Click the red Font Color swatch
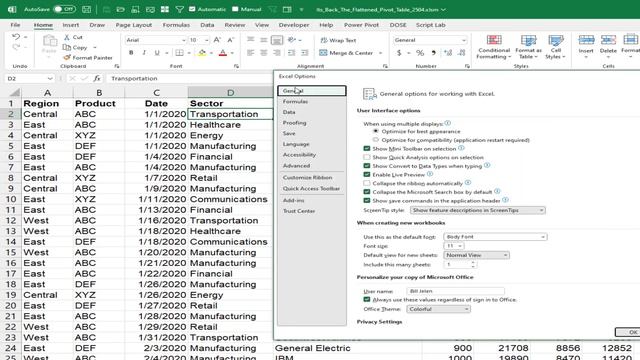 223,53
